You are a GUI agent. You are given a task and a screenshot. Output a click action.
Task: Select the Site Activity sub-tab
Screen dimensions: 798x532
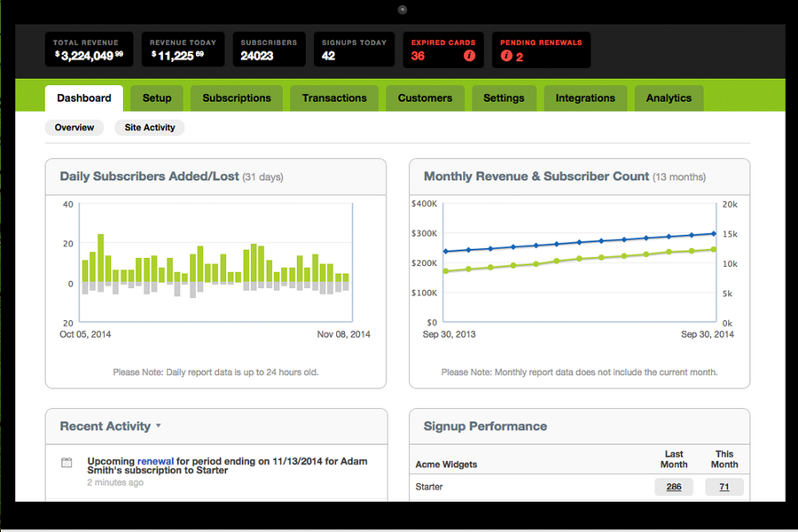pos(150,128)
